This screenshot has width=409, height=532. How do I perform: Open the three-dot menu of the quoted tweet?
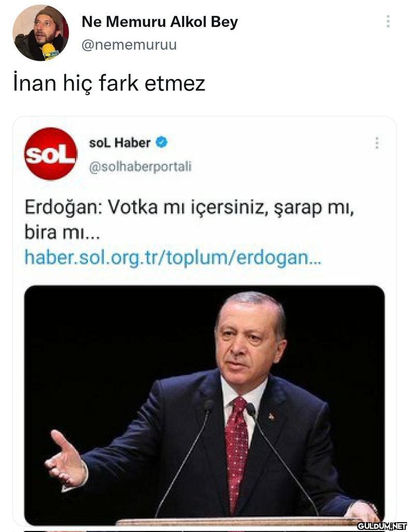[377, 143]
